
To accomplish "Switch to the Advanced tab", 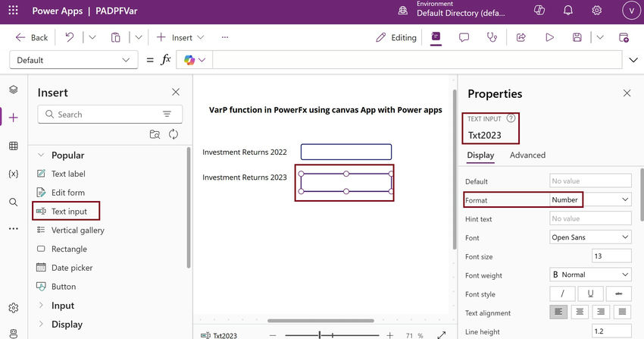I will [527, 155].
